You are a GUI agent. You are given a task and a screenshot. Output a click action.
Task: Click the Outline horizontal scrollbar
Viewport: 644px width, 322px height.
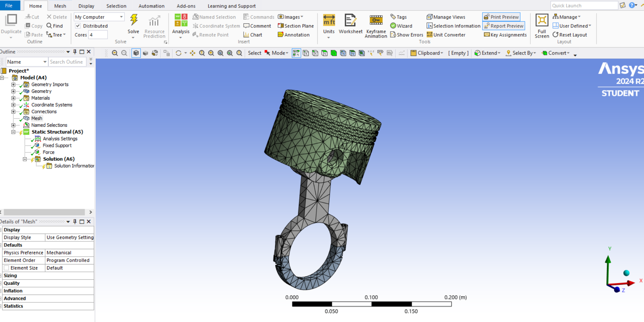[44, 212]
